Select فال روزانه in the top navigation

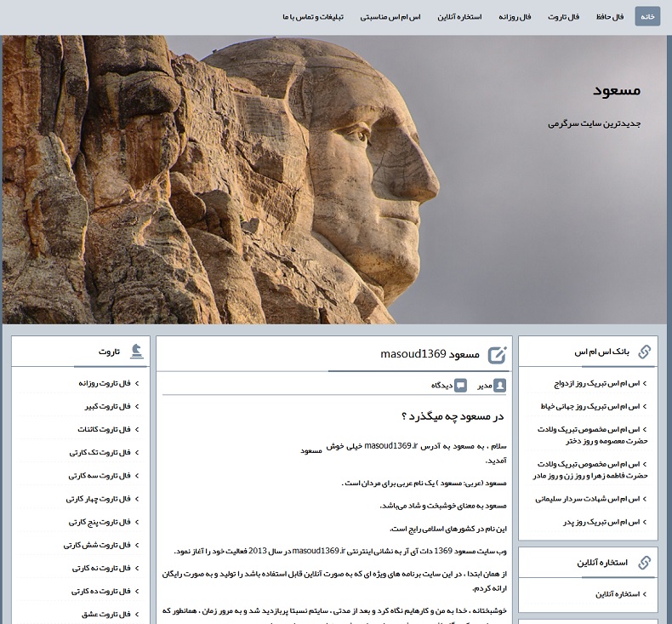tap(515, 17)
